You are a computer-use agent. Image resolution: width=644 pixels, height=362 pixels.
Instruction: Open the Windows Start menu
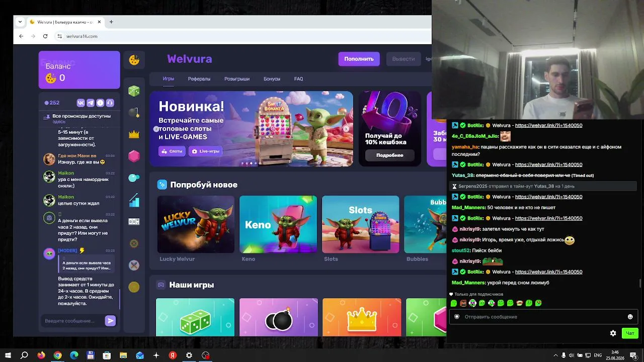pyautogui.click(x=8, y=355)
